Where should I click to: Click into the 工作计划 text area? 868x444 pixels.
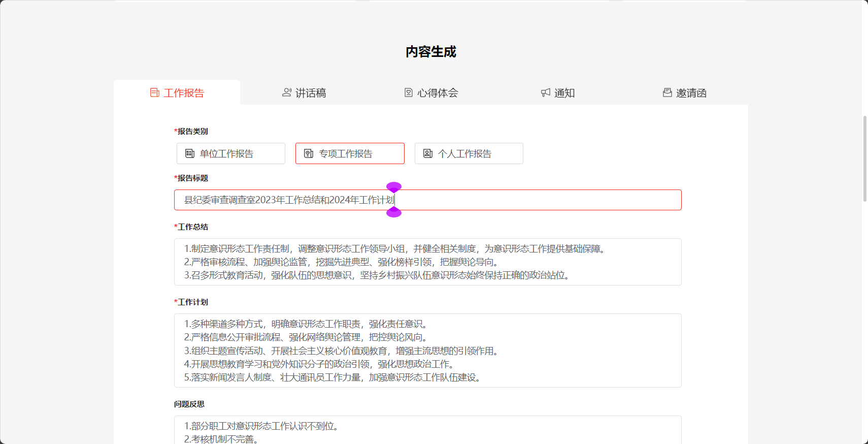tap(428, 351)
